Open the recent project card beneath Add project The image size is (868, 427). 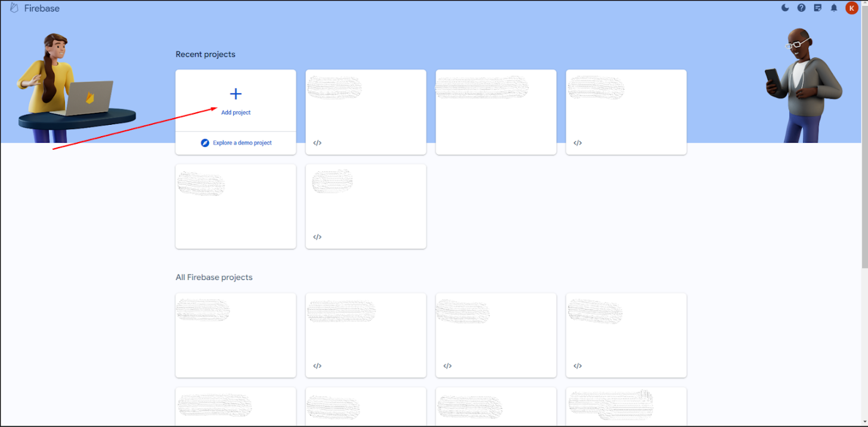pos(236,207)
